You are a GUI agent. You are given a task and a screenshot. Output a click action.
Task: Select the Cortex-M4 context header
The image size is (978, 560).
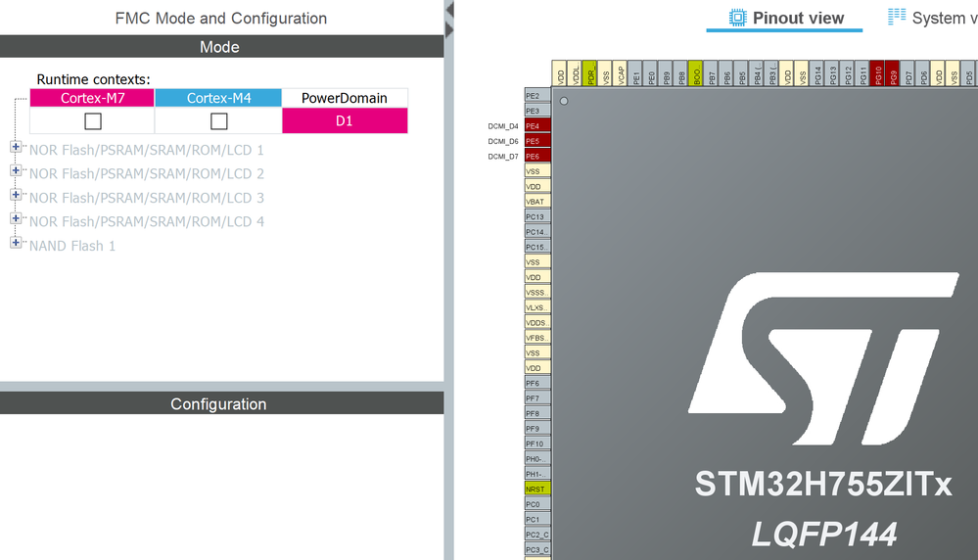pos(218,98)
